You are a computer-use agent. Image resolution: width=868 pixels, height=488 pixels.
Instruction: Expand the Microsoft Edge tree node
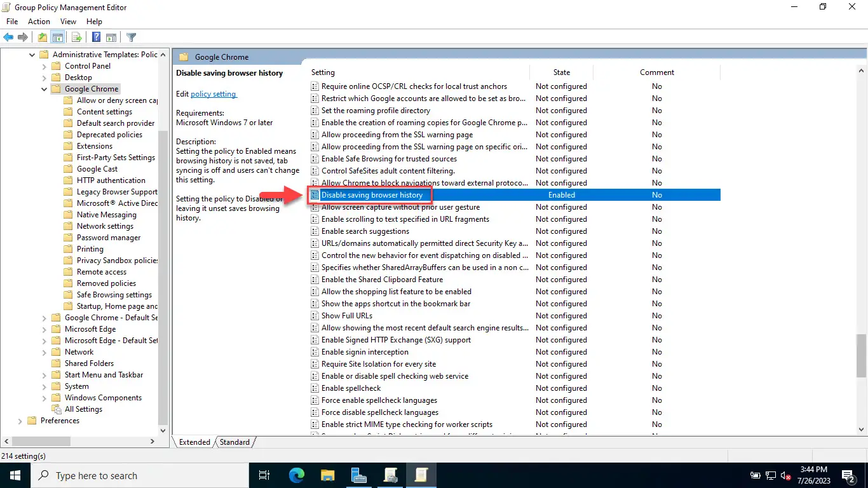44,329
